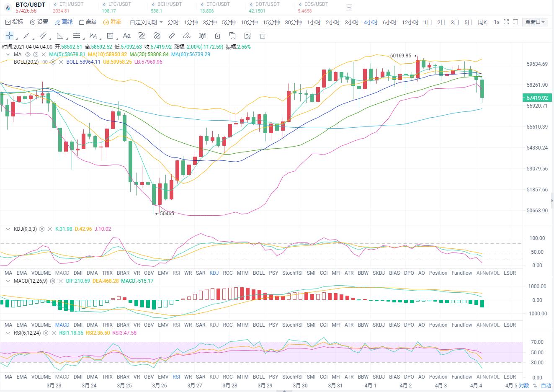Select the triangle shape drawing tool
The height and width of the screenshot is (392, 554).
point(59,36)
